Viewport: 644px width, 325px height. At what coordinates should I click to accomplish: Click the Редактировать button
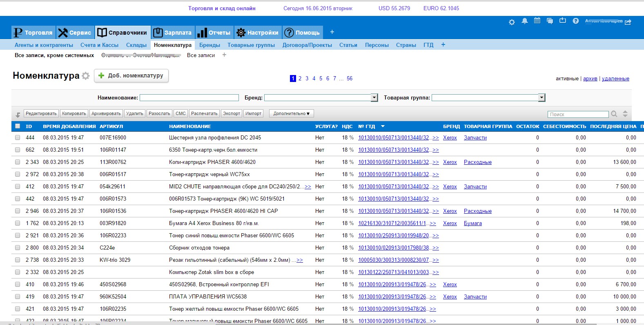41,113
